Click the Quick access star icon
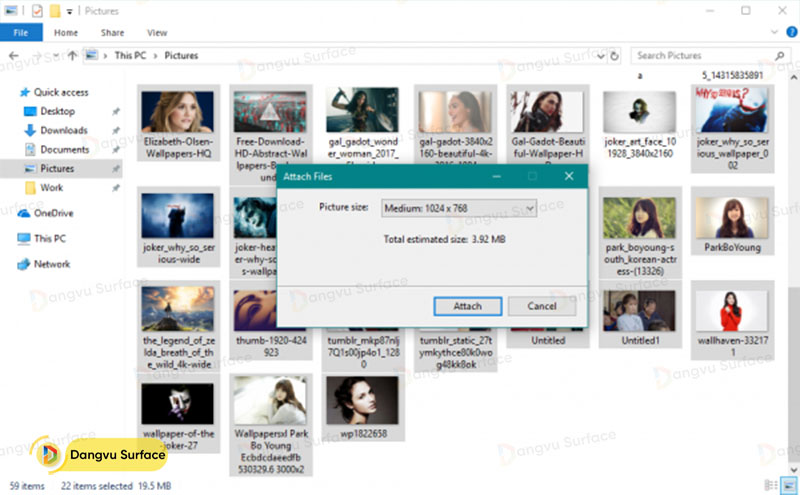The image size is (800, 495). pos(23,92)
